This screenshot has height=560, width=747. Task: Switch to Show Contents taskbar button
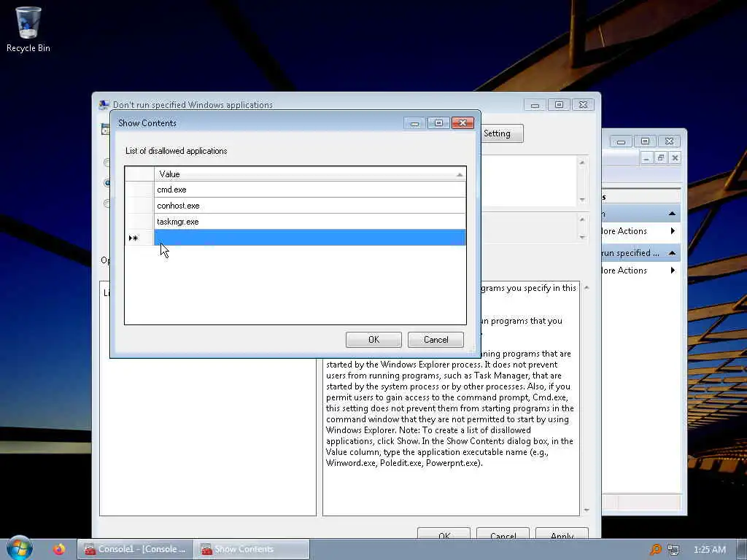252,549
